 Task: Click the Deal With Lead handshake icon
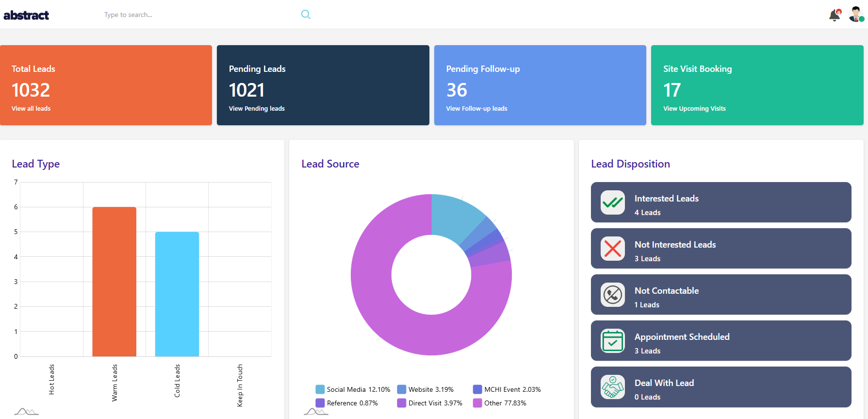(613, 387)
